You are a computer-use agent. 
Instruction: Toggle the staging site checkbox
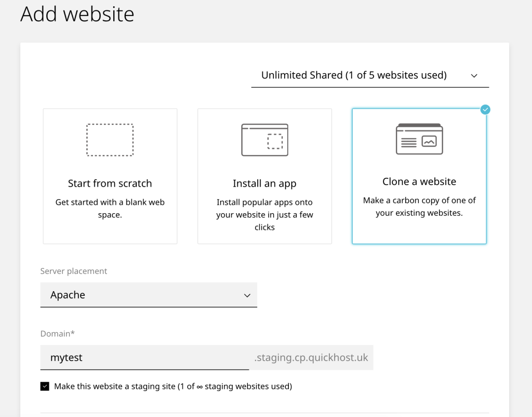(45, 386)
